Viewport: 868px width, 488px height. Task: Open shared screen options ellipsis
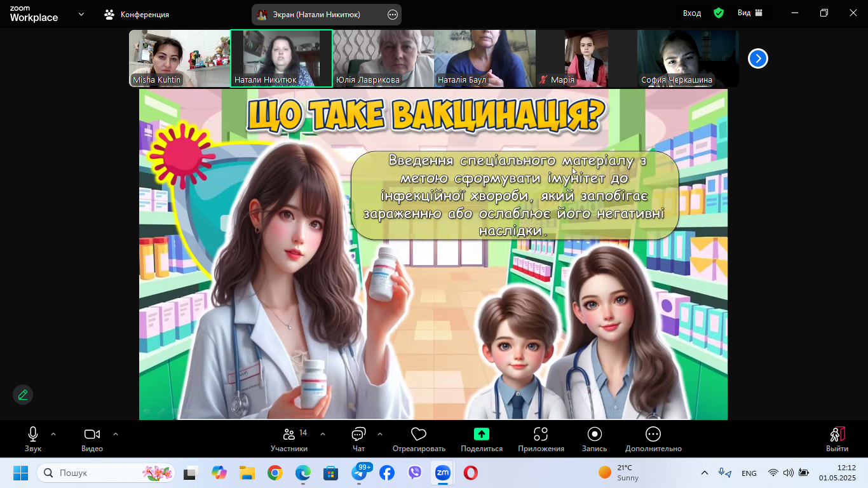tap(393, 15)
